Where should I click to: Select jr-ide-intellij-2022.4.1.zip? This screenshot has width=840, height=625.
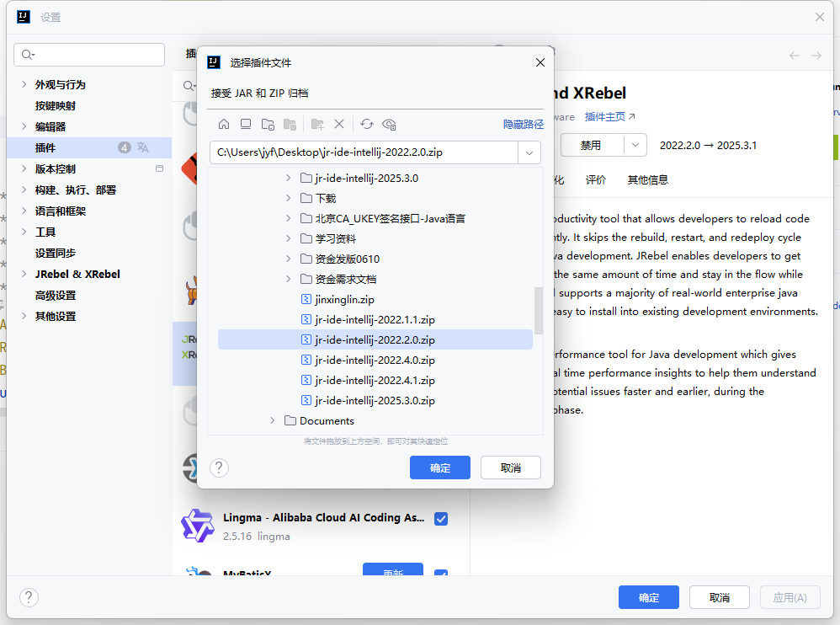click(375, 380)
